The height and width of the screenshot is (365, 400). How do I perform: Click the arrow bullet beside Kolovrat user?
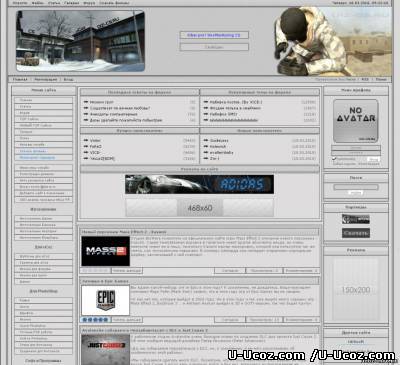point(206,147)
